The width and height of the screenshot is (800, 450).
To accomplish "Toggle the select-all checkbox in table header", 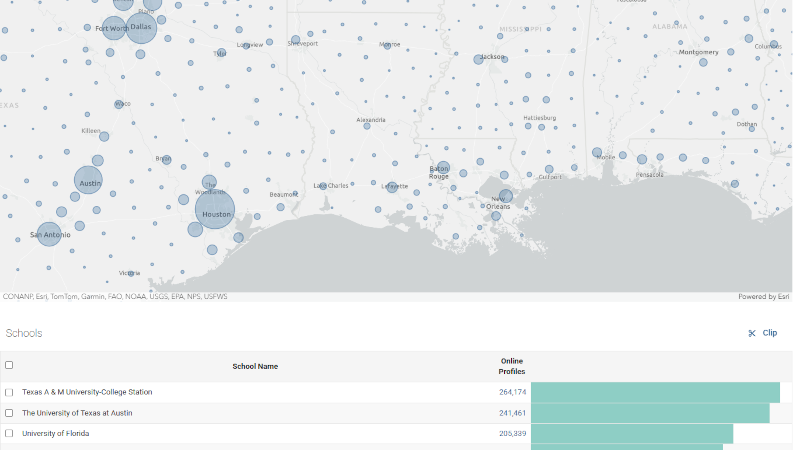I will coord(9,365).
